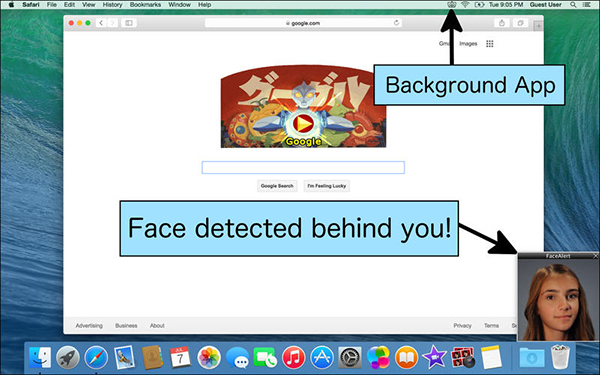Open the View menu
Image resolution: width=600 pixels, height=375 pixels.
88,5
